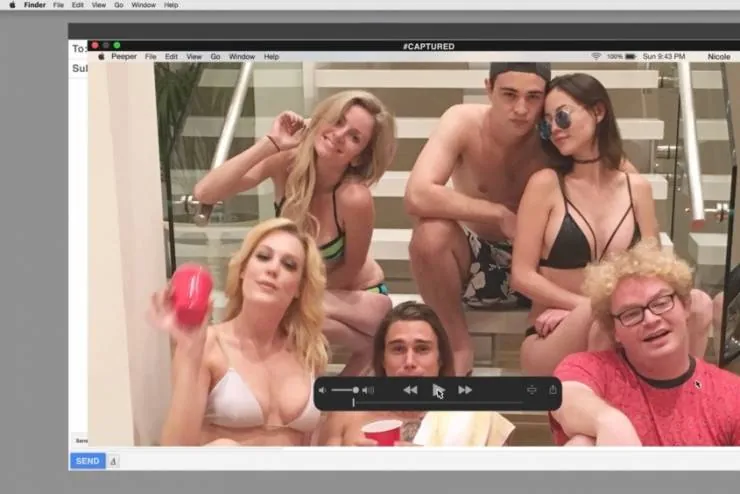Click the To: recipient field

tap(78, 48)
